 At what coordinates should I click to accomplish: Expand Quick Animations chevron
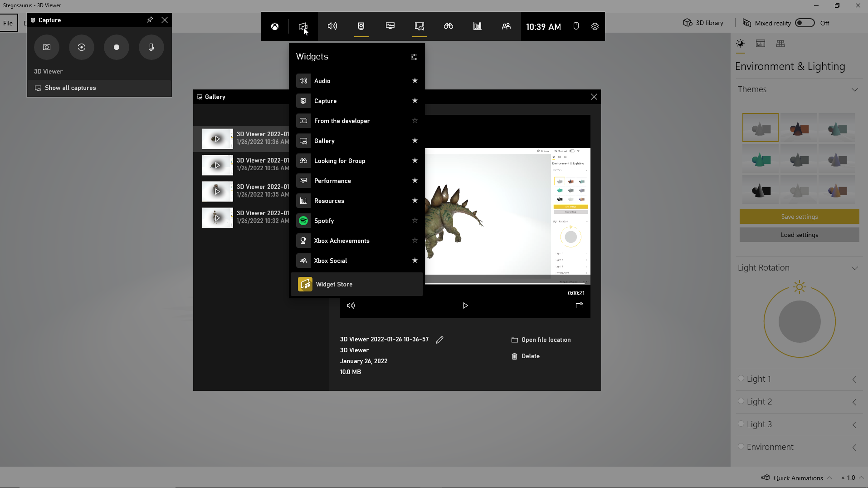(x=829, y=478)
